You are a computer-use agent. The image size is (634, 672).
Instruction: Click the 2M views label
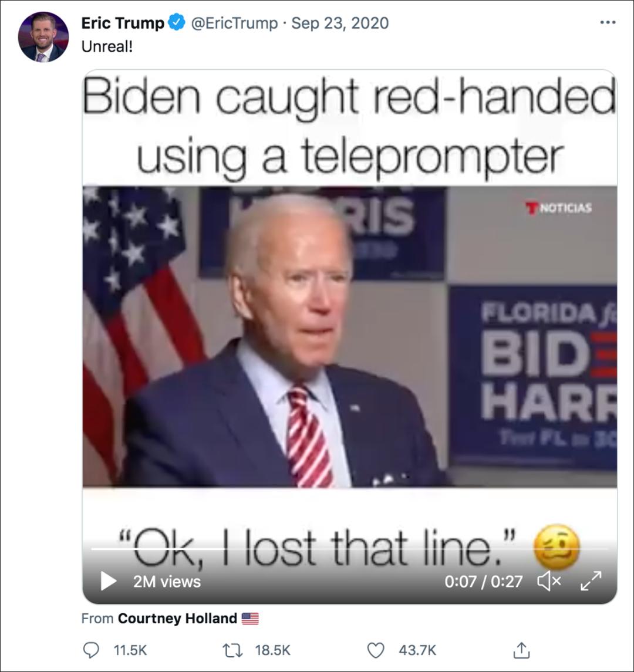click(x=167, y=582)
